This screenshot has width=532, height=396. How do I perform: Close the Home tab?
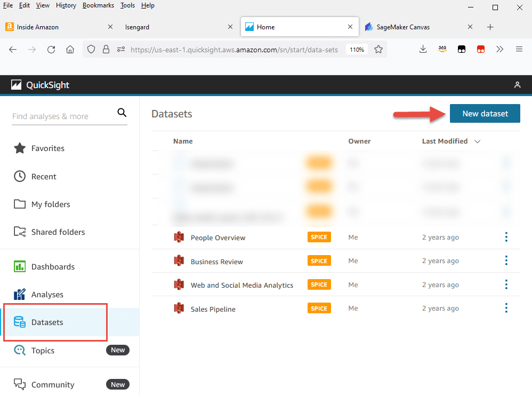[350, 27]
